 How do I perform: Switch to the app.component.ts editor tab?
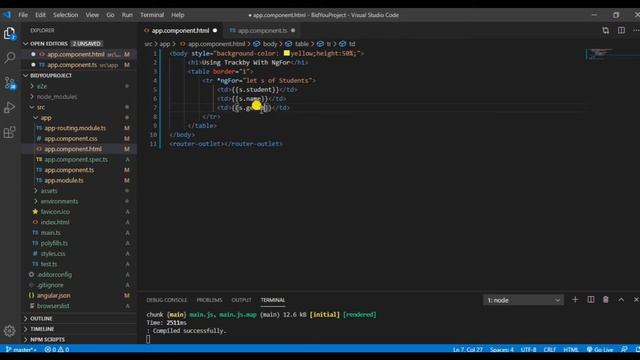pos(262,31)
